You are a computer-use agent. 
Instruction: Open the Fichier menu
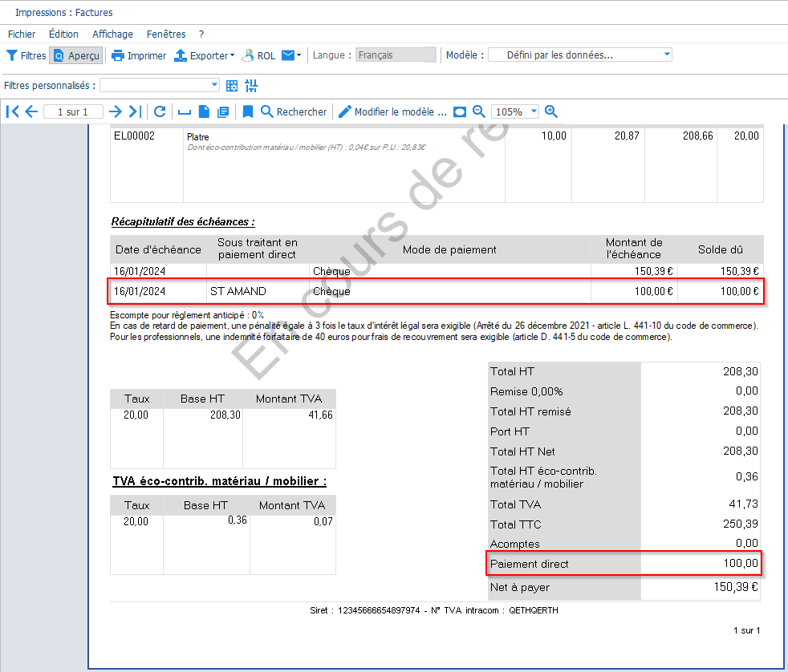(x=22, y=34)
